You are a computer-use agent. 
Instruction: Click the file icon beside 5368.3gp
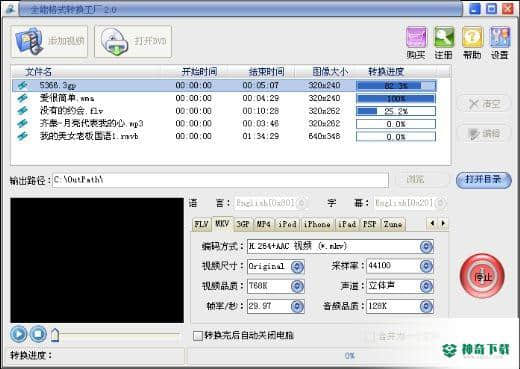(x=23, y=86)
